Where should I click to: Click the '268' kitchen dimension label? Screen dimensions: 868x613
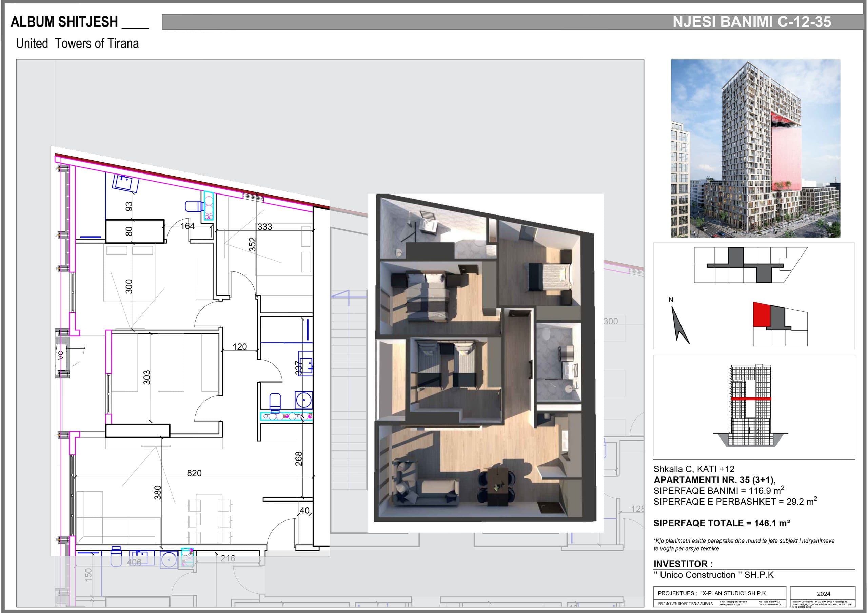(x=299, y=459)
